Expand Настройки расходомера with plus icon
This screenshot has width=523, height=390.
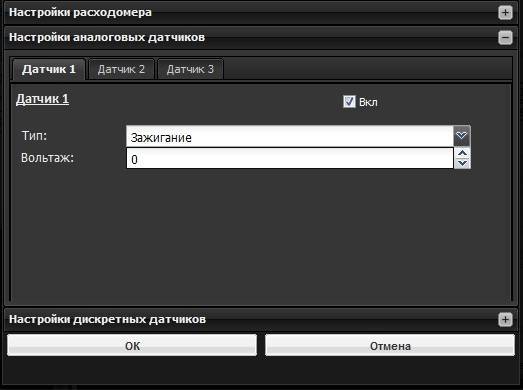coord(505,13)
